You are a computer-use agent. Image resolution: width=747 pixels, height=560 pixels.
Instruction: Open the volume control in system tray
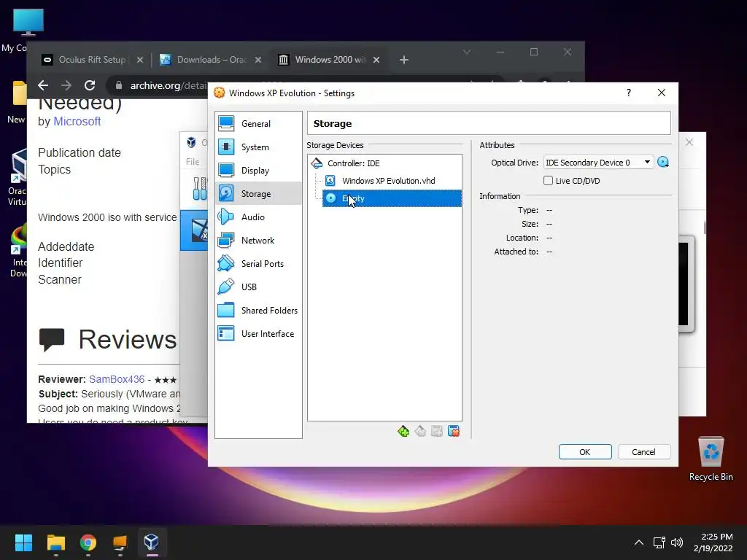[676, 542]
